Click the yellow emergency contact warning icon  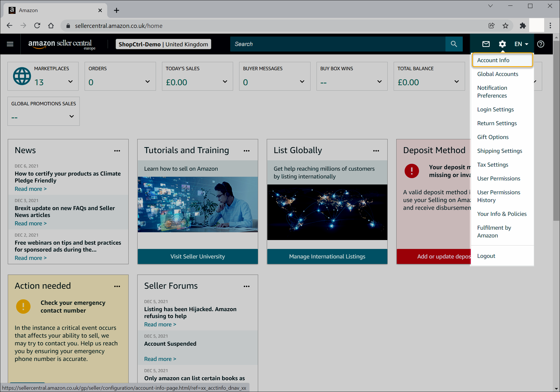point(23,307)
